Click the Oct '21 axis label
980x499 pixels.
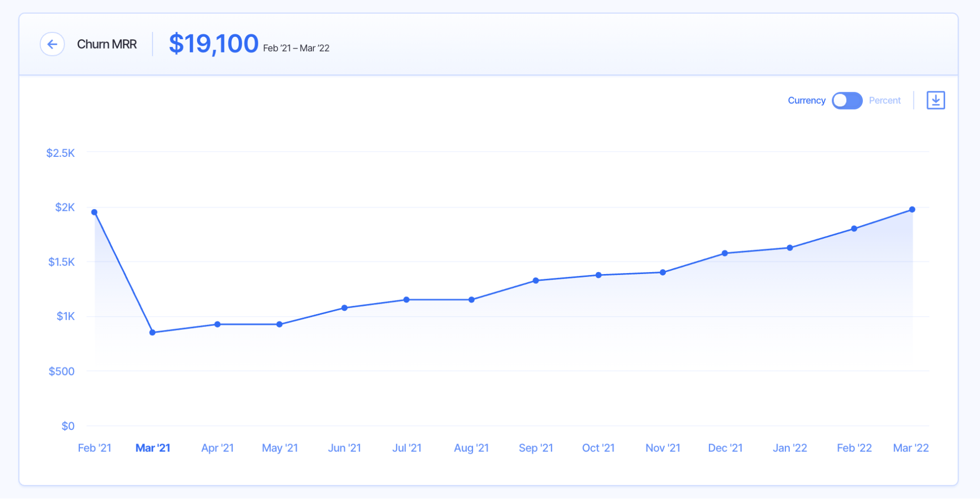click(598, 448)
